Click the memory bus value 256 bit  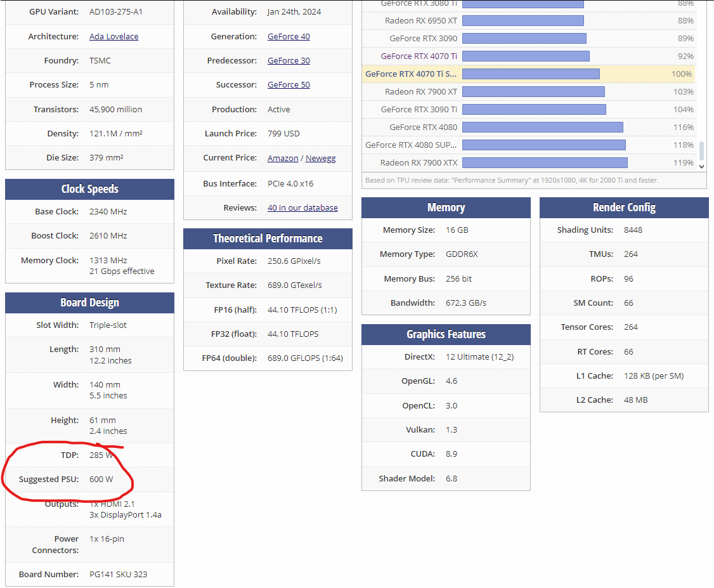[459, 278]
